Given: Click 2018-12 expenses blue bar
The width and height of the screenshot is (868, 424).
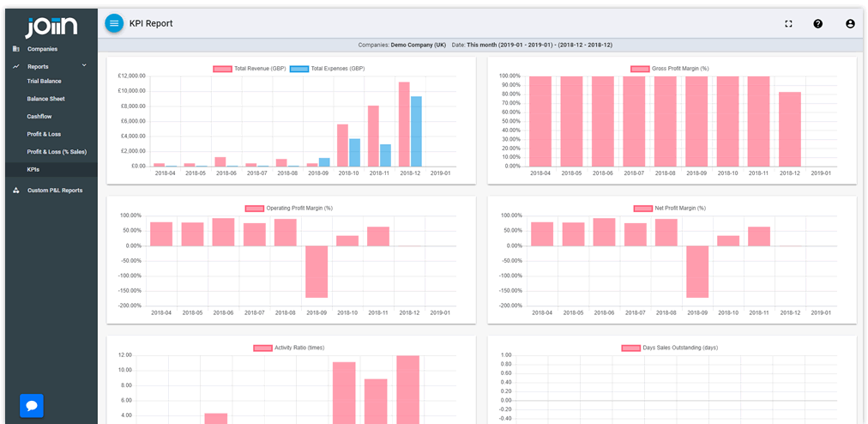Looking at the screenshot, I should 416,131.
